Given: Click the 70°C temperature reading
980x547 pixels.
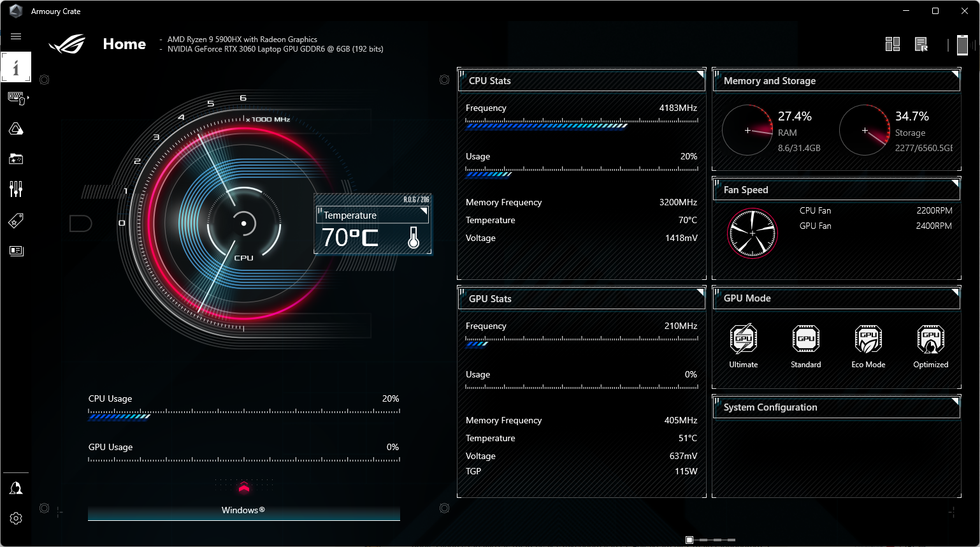Looking at the screenshot, I should pyautogui.click(x=350, y=238).
